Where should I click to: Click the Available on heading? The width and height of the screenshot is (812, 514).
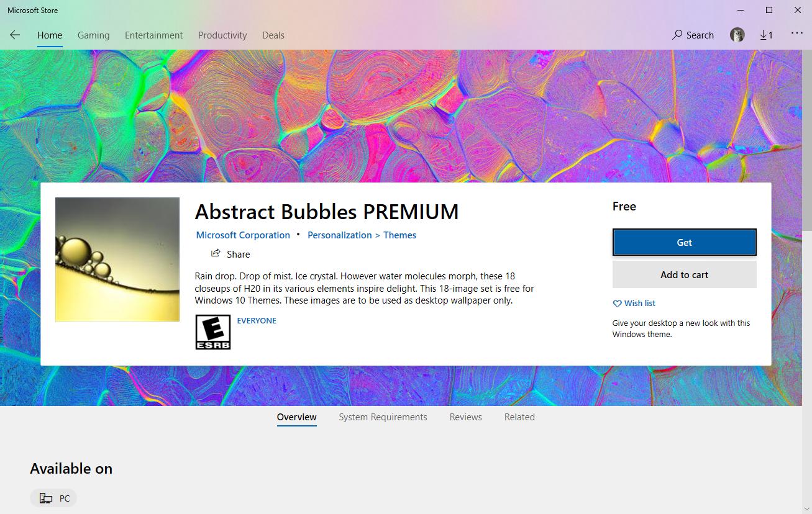pos(71,469)
